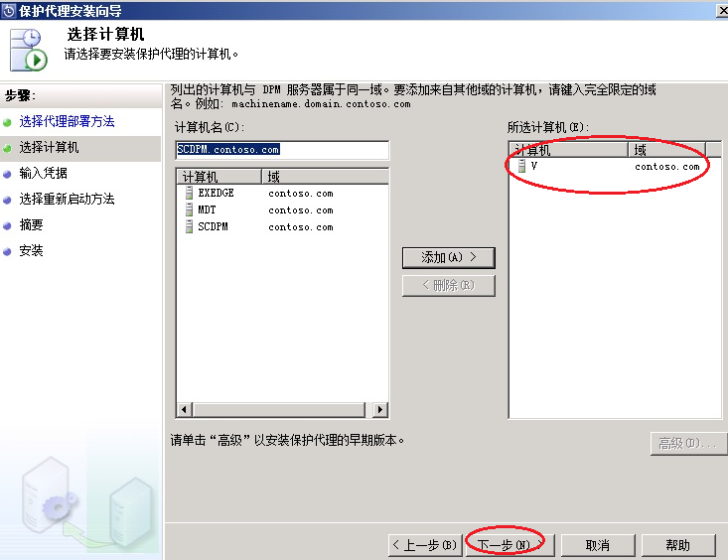Screen dimensions: 728x560
Task: Sort selected list by 计算机 column header
Action: pyautogui.click(x=569, y=150)
